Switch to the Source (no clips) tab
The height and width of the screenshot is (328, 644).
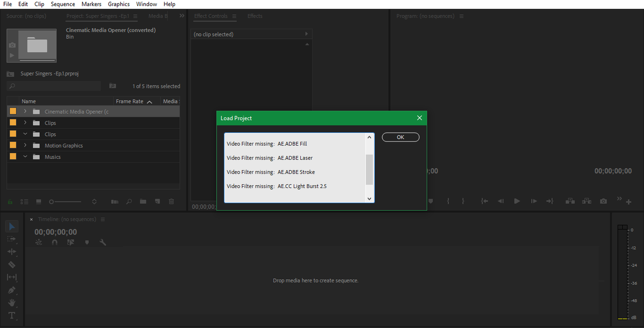pyautogui.click(x=26, y=16)
